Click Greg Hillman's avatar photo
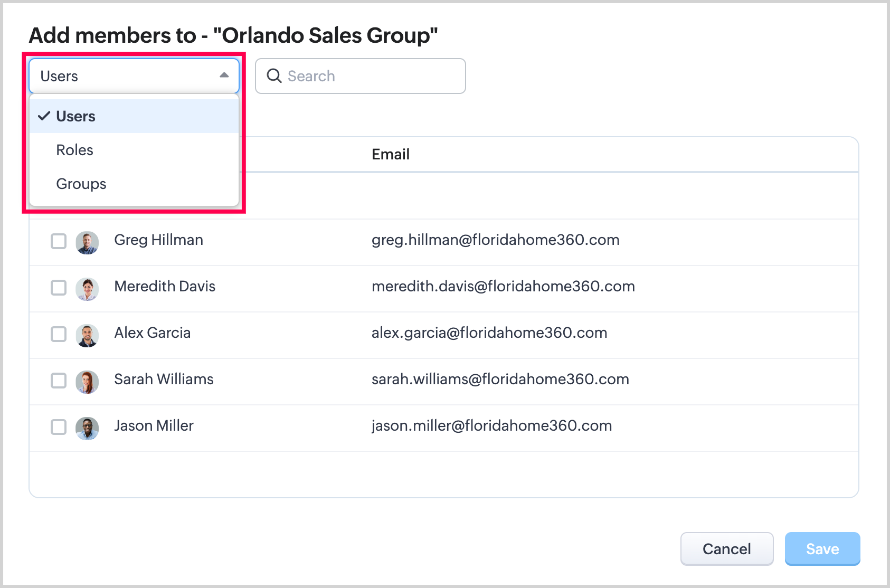The width and height of the screenshot is (890, 588). click(87, 242)
